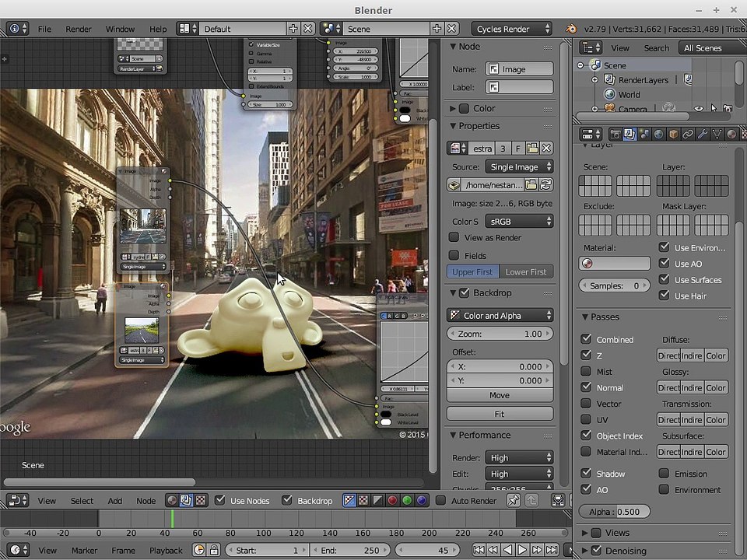This screenshot has height=560, width=747.
Task: Click the Samples value field
Action: click(x=614, y=285)
